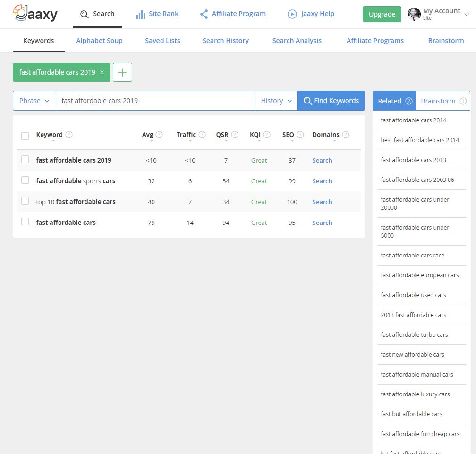Click the green Upgrade button
The image size is (476, 454).
(x=382, y=14)
